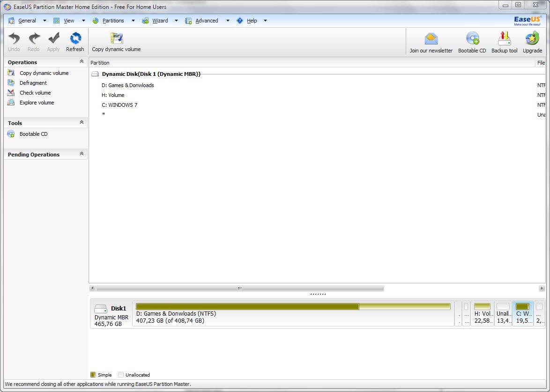
Task: Select Bootable CD under the Tools panel
Action: pyautogui.click(x=33, y=134)
